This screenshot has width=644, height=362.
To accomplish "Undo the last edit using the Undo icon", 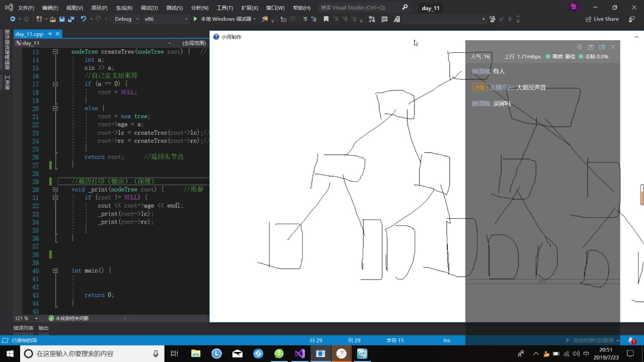I will pyautogui.click(x=84, y=19).
